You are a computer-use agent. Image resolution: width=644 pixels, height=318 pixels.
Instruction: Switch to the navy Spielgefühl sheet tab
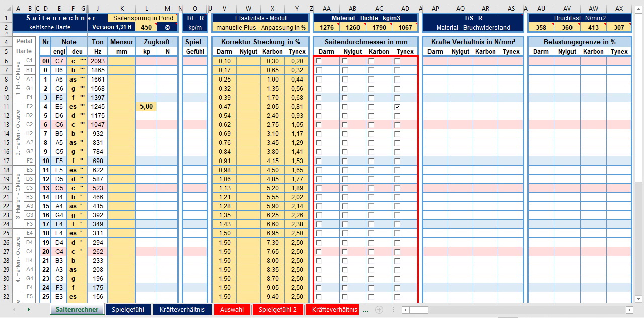[128, 310]
